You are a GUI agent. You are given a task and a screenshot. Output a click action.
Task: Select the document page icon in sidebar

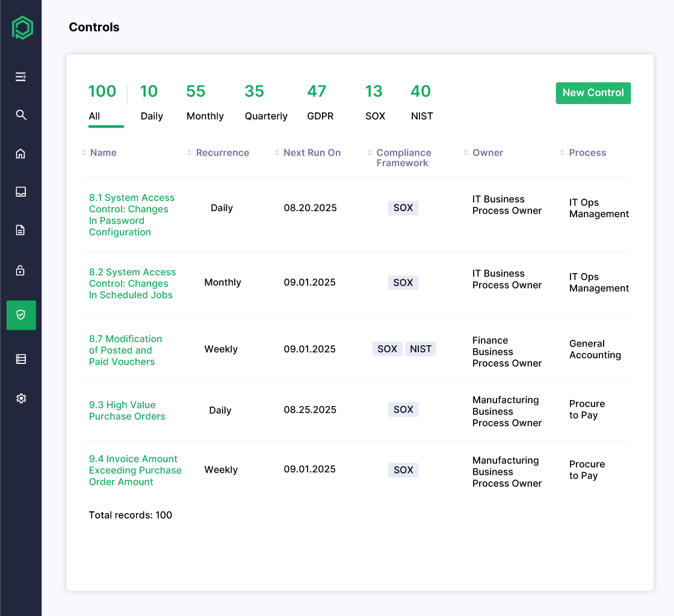click(x=21, y=230)
